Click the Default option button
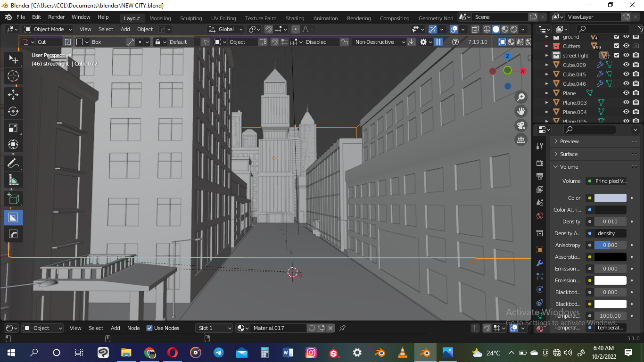Image resolution: width=644 pixels, height=362 pixels. tap(178, 42)
